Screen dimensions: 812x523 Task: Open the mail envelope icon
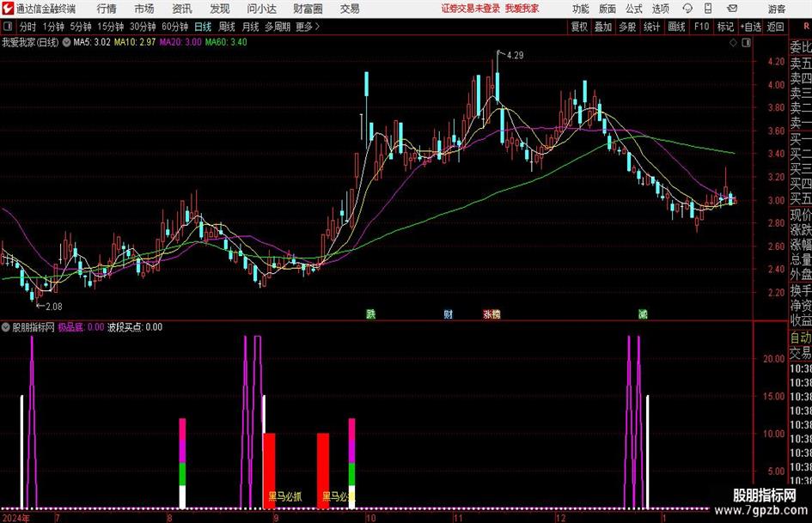coord(732,9)
